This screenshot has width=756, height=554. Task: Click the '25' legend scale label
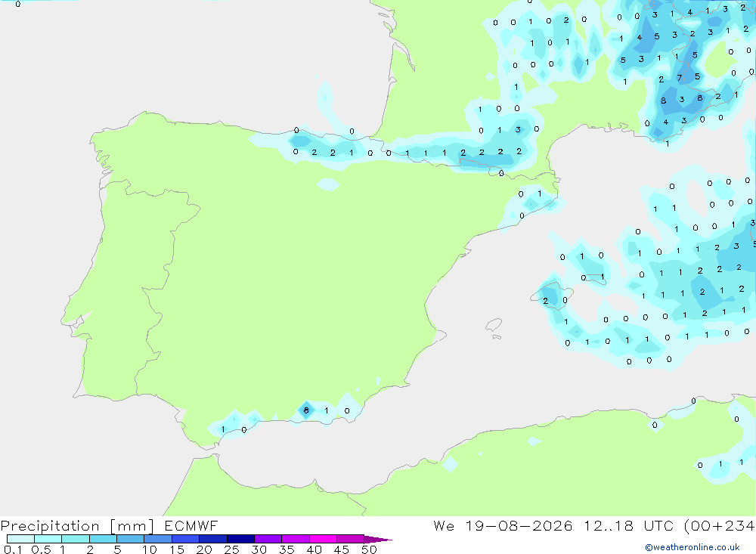(x=232, y=549)
